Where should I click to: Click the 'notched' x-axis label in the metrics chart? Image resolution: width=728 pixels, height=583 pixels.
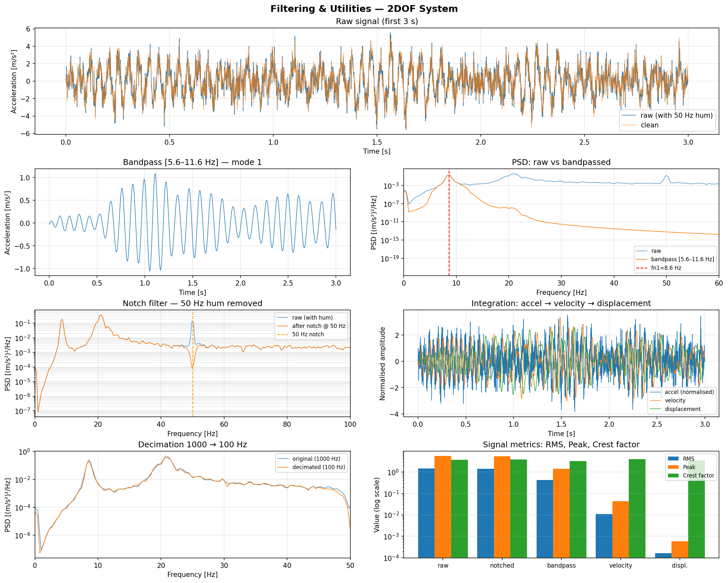[x=502, y=565]
